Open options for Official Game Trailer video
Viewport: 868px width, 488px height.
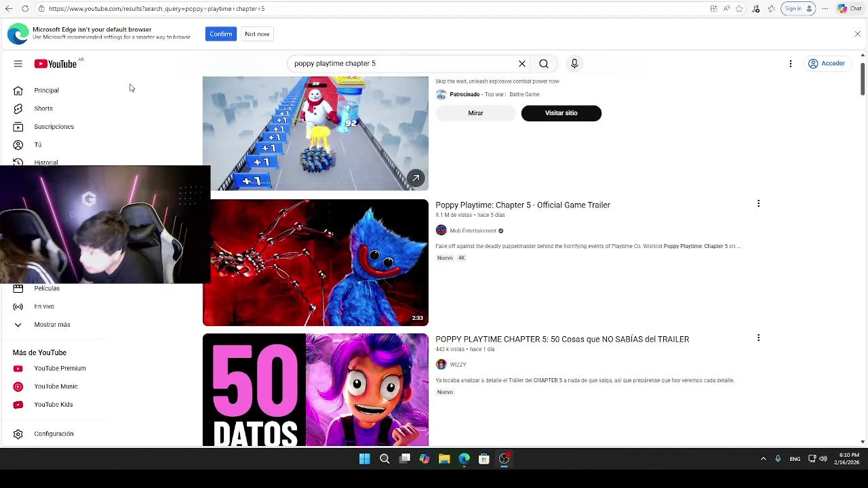tap(758, 203)
